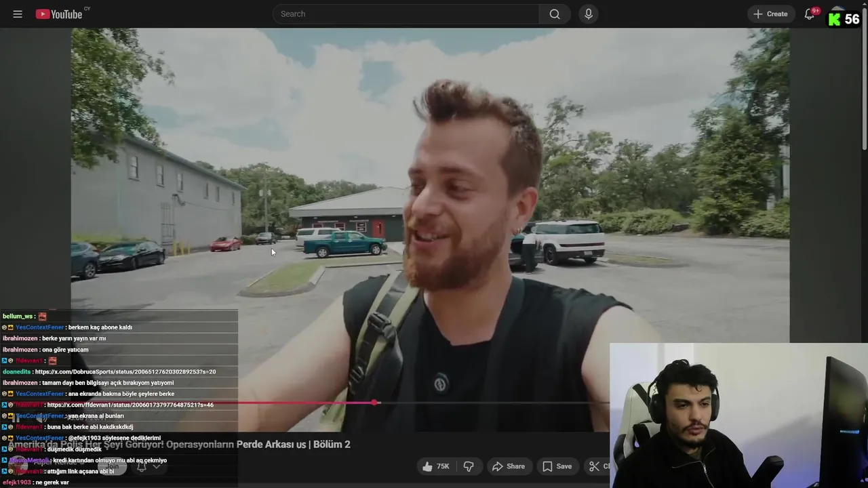Screen dimensions: 868x488
Task: Click the video title ending 'Bölüm 2'
Action: (179, 445)
